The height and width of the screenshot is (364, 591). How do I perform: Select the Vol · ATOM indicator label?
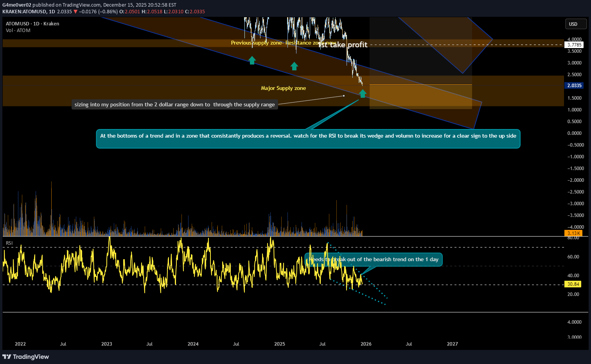click(18, 30)
